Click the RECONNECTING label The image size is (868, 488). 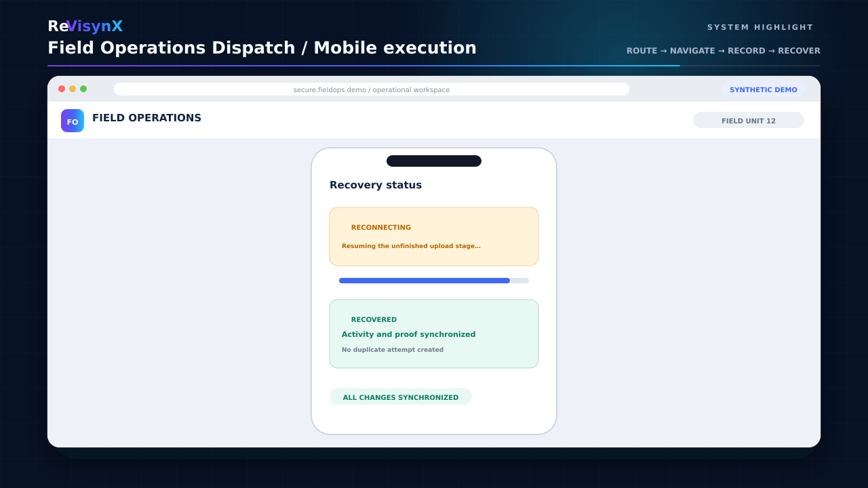(x=381, y=228)
